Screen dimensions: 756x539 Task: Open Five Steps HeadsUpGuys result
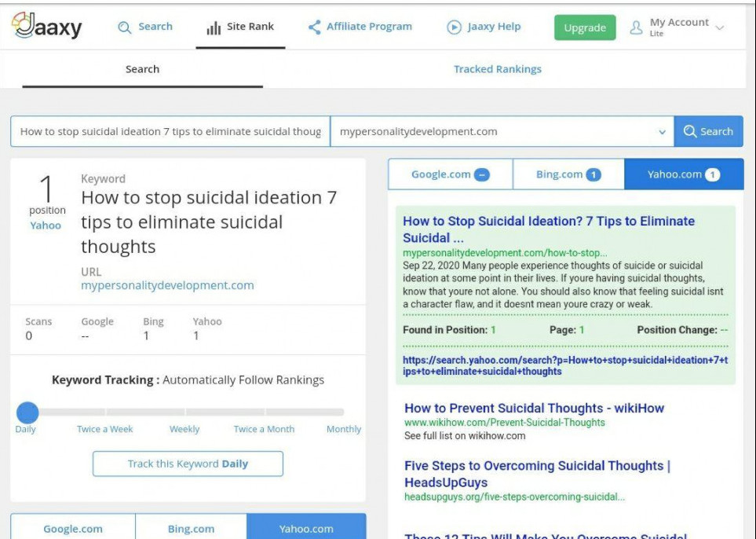click(x=537, y=474)
